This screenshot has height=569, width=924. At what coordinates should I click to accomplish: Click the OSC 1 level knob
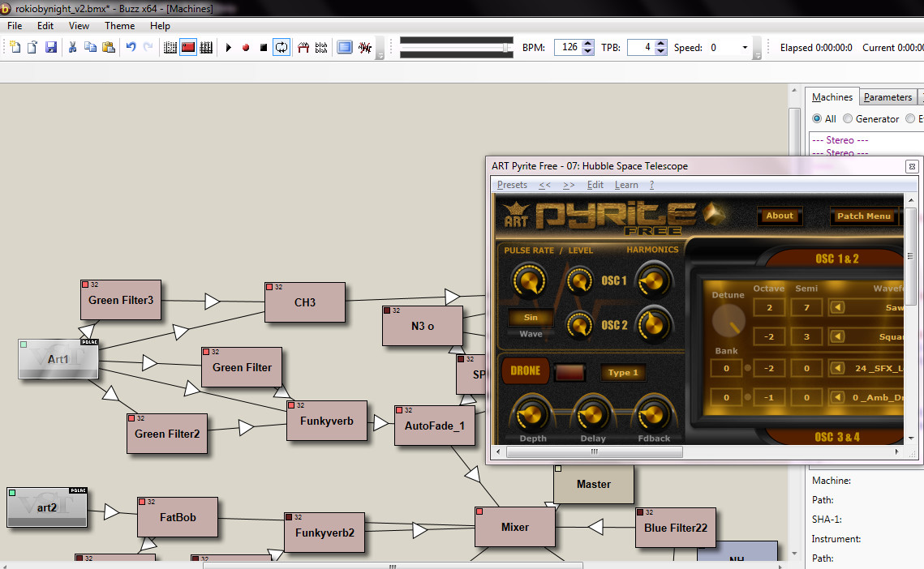click(x=579, y=280)
